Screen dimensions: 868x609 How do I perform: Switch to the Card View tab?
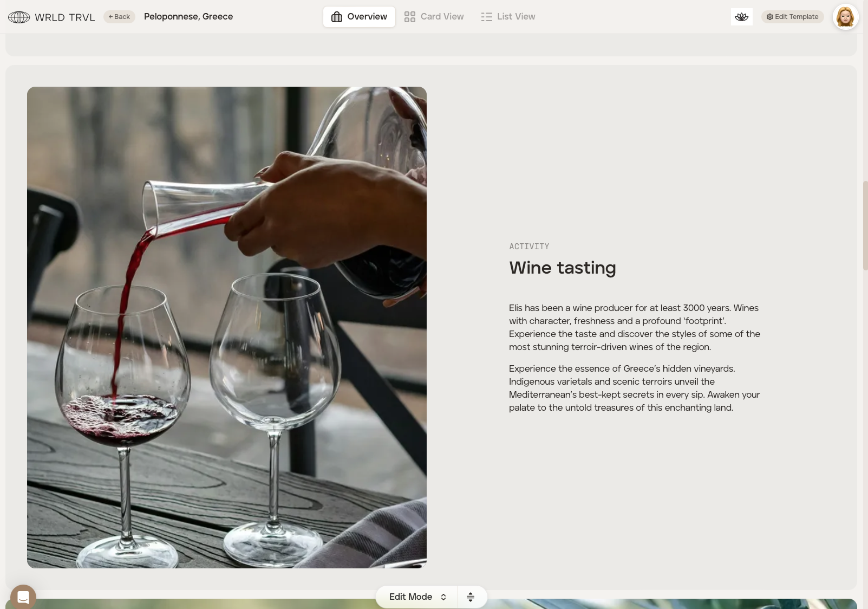[x=434, y=17]
